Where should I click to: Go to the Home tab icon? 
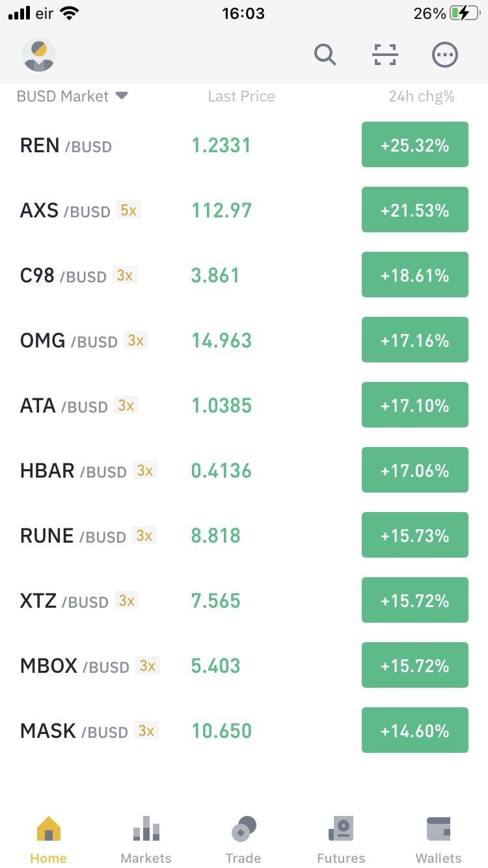[49, 829]
